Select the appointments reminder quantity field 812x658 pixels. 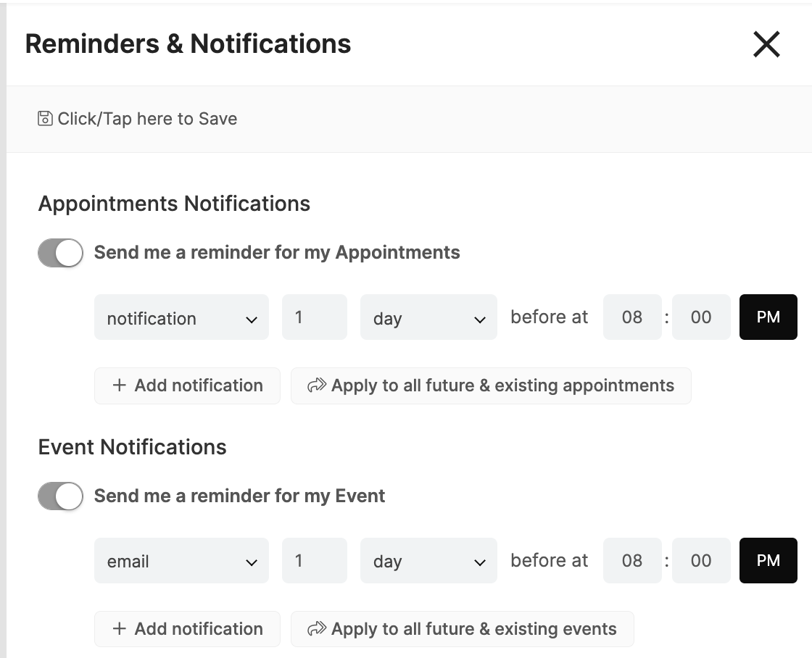[315, 317]
